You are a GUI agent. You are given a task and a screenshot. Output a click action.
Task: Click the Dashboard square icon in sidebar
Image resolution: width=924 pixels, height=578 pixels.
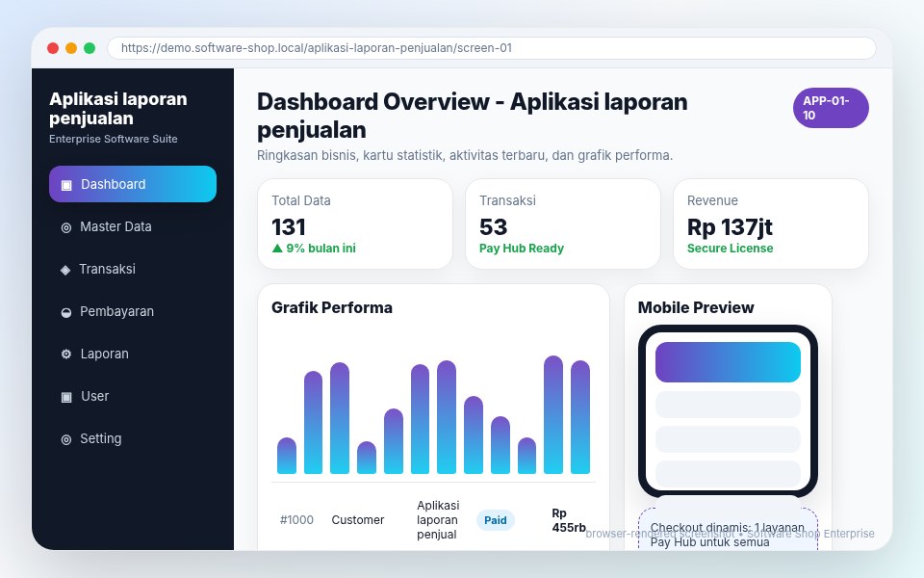pos(66,185)
